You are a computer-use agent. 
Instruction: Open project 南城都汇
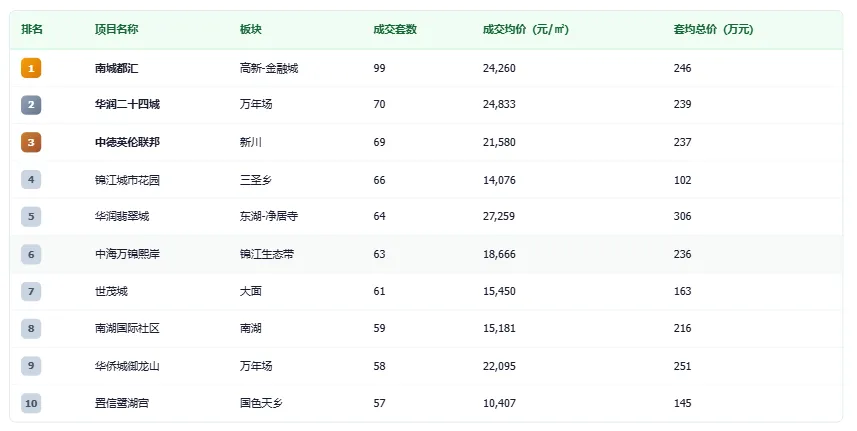click(x=119, y=68)
